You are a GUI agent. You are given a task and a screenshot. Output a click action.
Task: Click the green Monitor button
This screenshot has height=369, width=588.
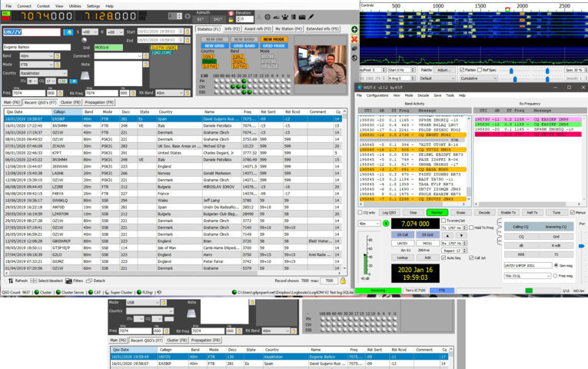click(437, 213)
